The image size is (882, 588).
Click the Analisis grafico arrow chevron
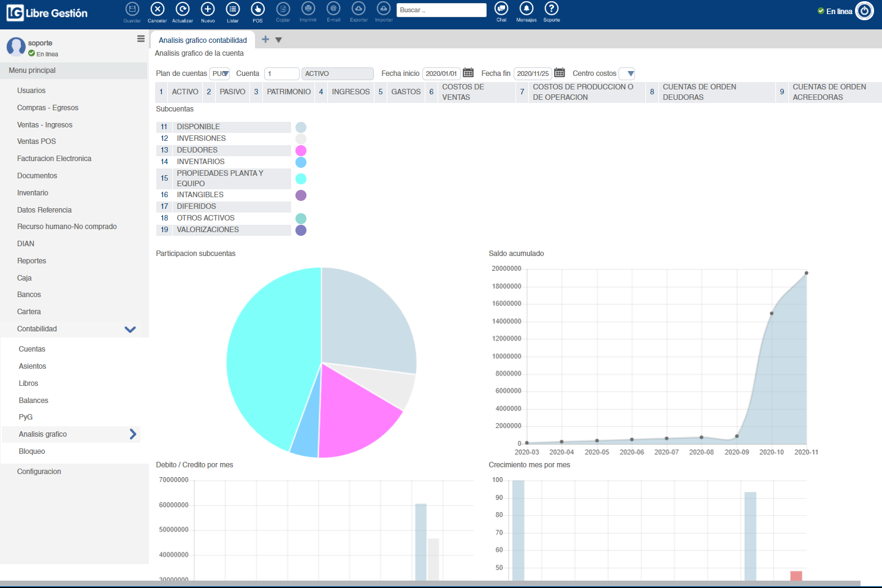[133, 434]
